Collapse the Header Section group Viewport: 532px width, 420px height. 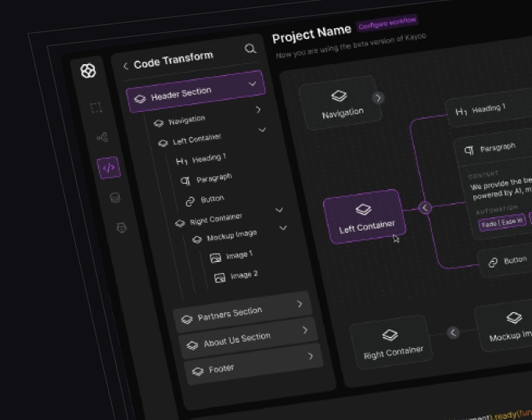252,83
